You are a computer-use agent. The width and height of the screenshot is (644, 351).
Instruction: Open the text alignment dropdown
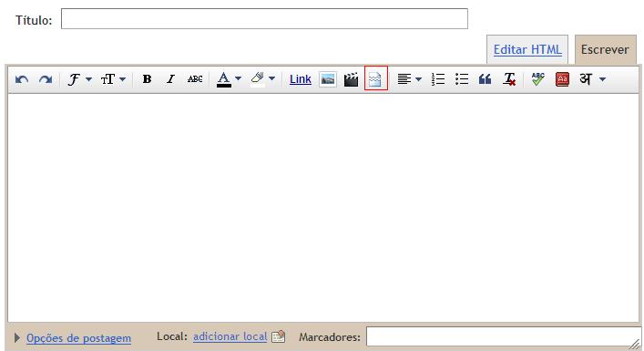410,79
